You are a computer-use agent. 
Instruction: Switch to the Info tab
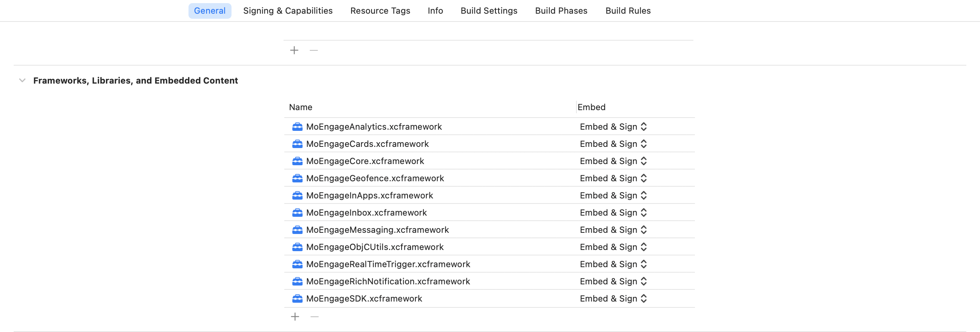click(435, 11)
